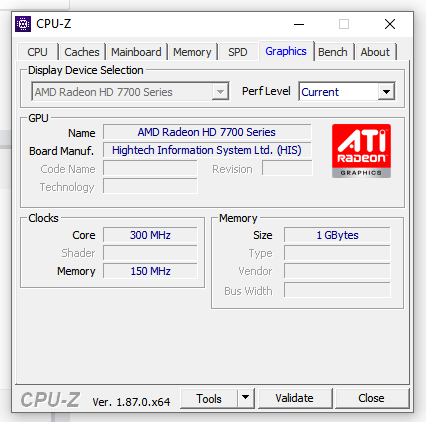Switch to the Bench tab
The height and width of the screenshot is (422, 426).
[333, 52]
